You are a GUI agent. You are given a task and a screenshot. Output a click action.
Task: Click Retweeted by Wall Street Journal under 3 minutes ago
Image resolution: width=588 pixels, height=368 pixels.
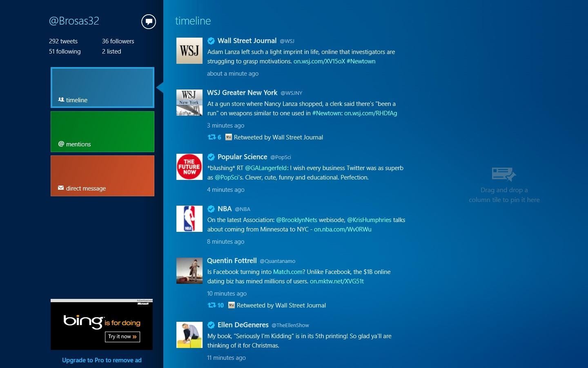[x=278, y=137]
